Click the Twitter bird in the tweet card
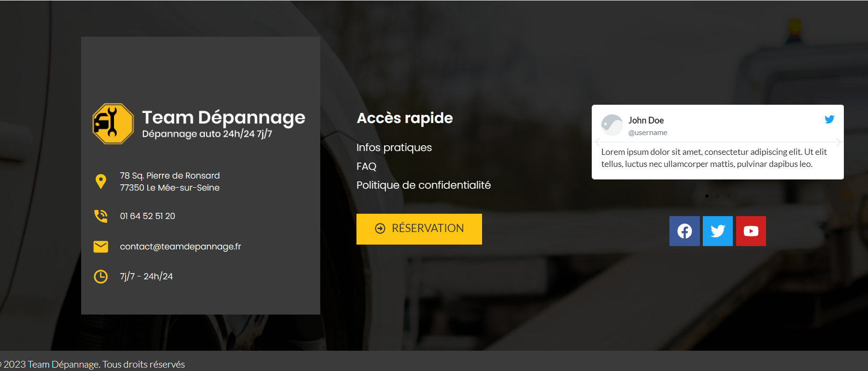Viewport: 868px width, 371px height. click(829, 119)
